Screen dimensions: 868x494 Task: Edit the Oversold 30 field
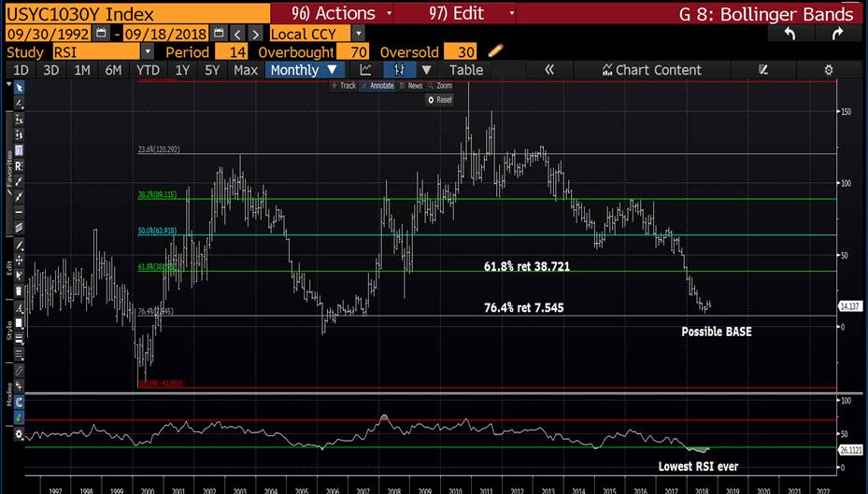click(460, 51)
